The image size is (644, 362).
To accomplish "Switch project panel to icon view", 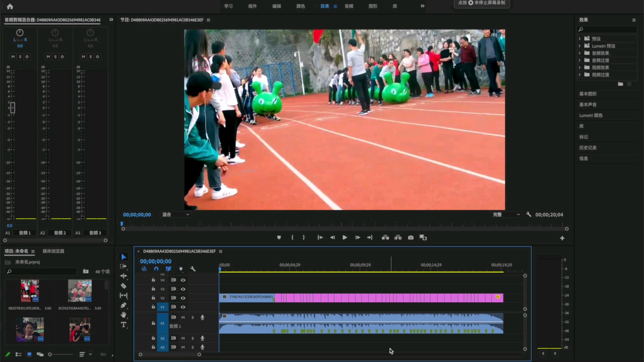I will click(29, 354).
